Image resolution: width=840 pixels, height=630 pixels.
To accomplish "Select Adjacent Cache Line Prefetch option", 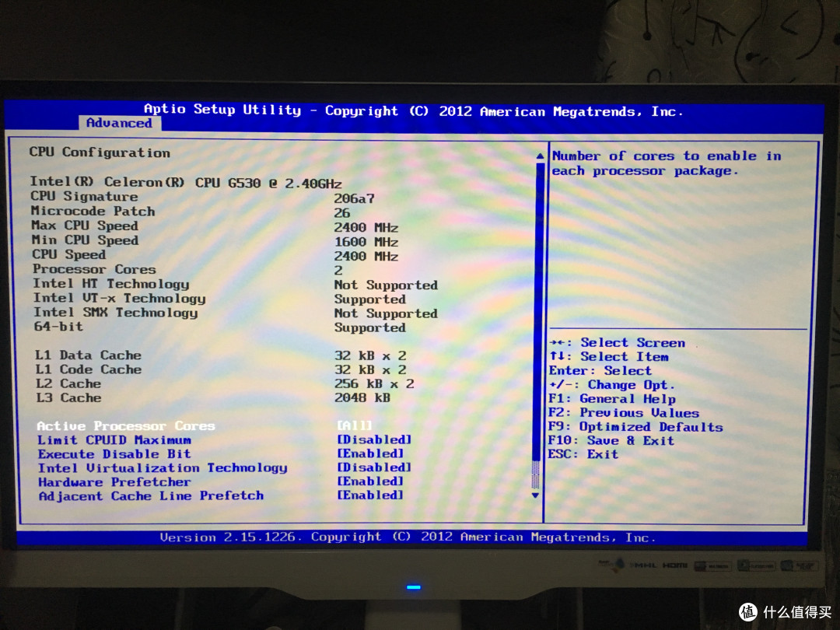I will tap(151, 496).
